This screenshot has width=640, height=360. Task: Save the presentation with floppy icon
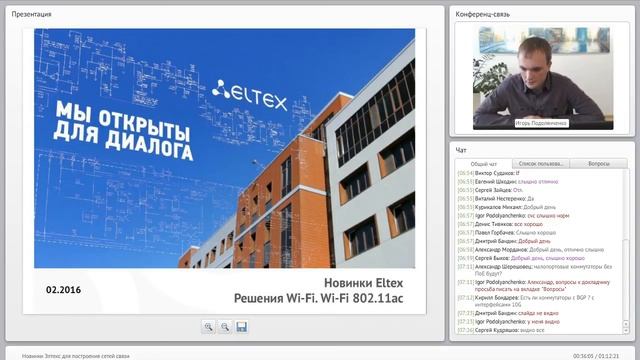(x=242, y=327)
